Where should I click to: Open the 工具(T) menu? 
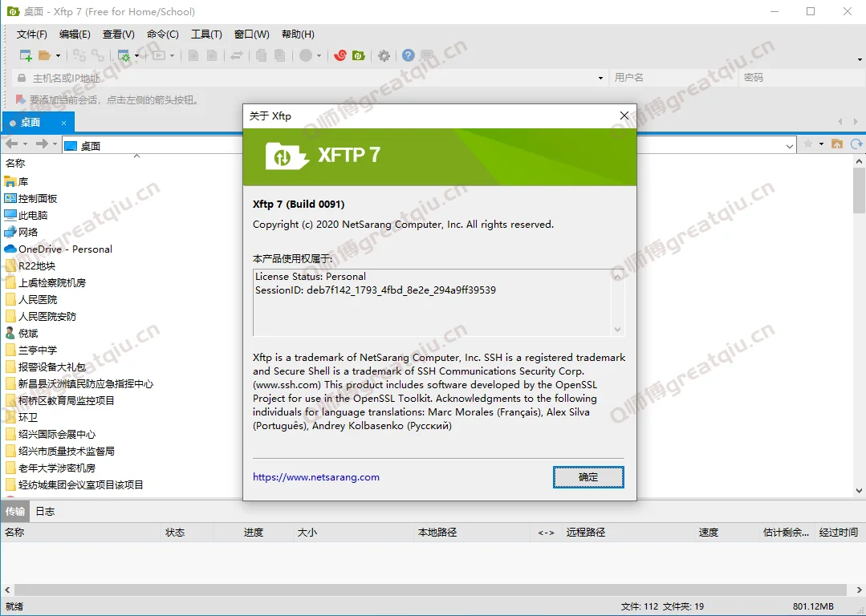pos(206,34)
